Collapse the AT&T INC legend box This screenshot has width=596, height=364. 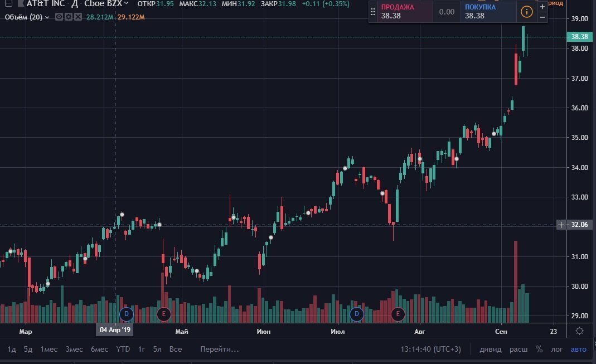point(8,4)
